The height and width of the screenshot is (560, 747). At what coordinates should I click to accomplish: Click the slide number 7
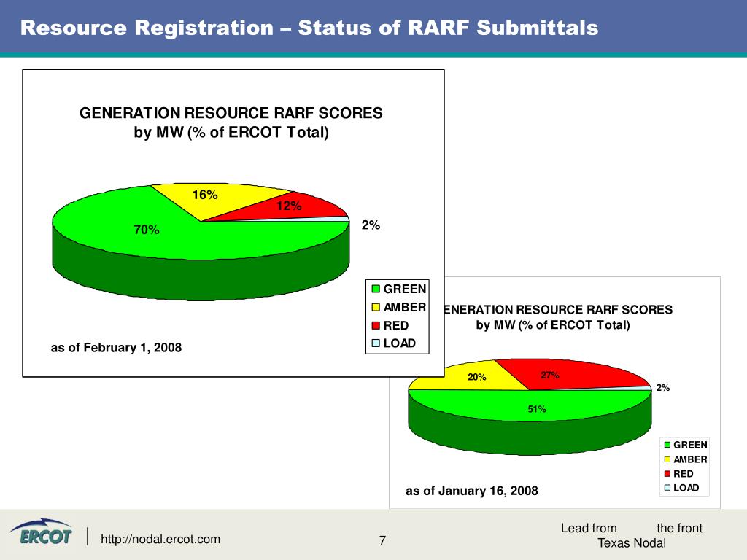[x=382, y=540]
